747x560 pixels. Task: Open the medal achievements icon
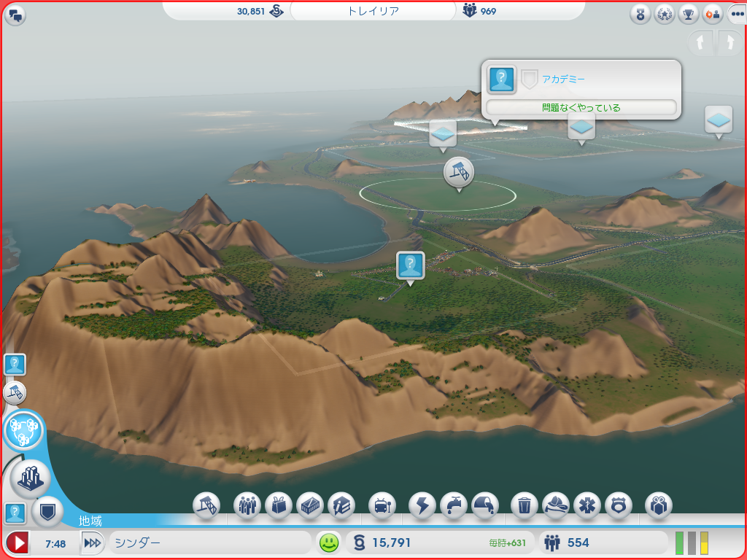(x=640, y=15)
